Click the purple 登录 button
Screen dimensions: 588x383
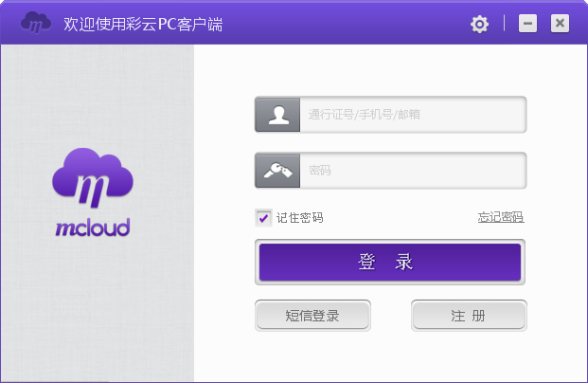point(390,262)
